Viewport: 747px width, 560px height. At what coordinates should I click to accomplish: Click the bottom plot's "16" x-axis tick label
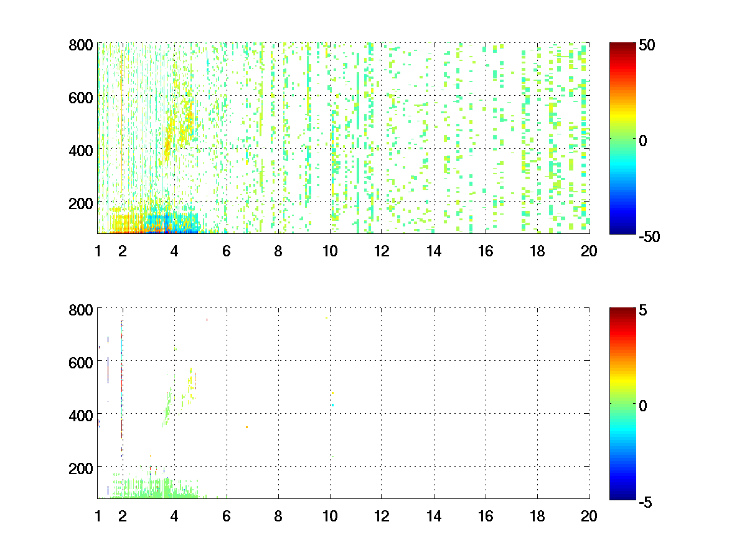(486, 516)
